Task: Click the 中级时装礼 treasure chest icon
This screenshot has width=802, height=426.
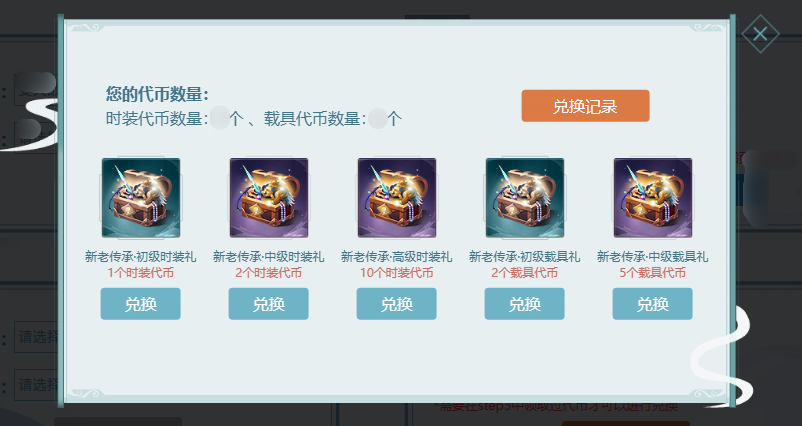Action: [269, 197]
